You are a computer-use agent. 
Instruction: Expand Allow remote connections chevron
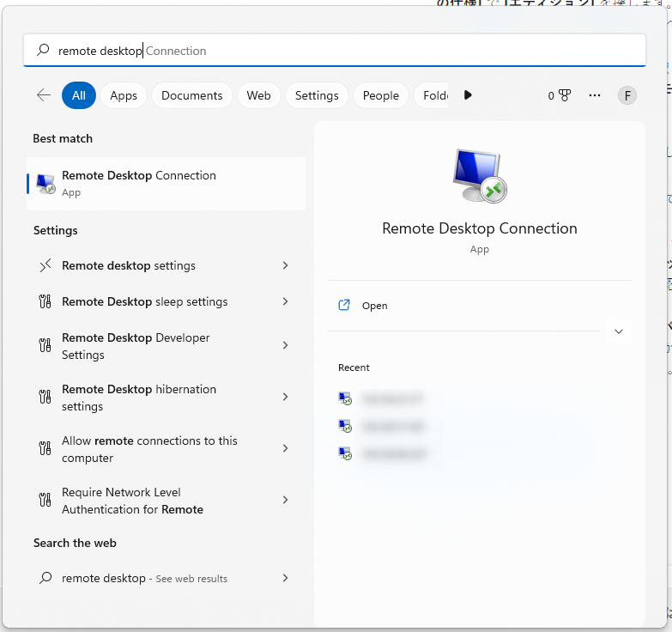286,448
